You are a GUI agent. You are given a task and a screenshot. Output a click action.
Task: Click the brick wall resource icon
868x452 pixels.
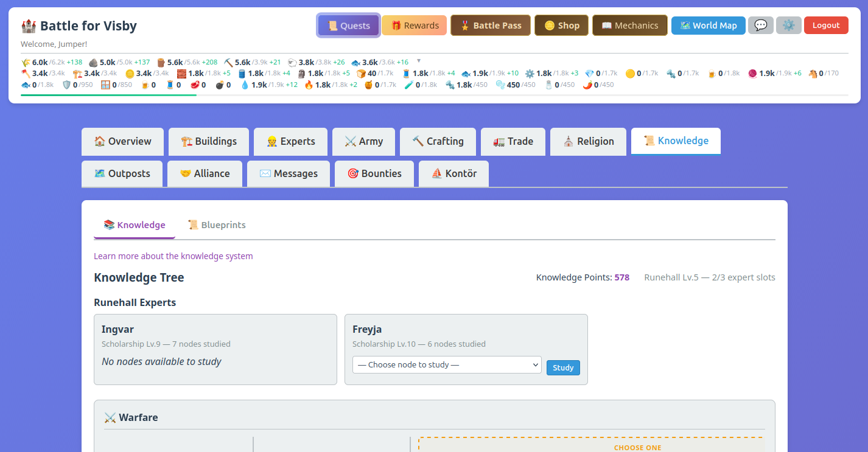[x=181, y=74]
